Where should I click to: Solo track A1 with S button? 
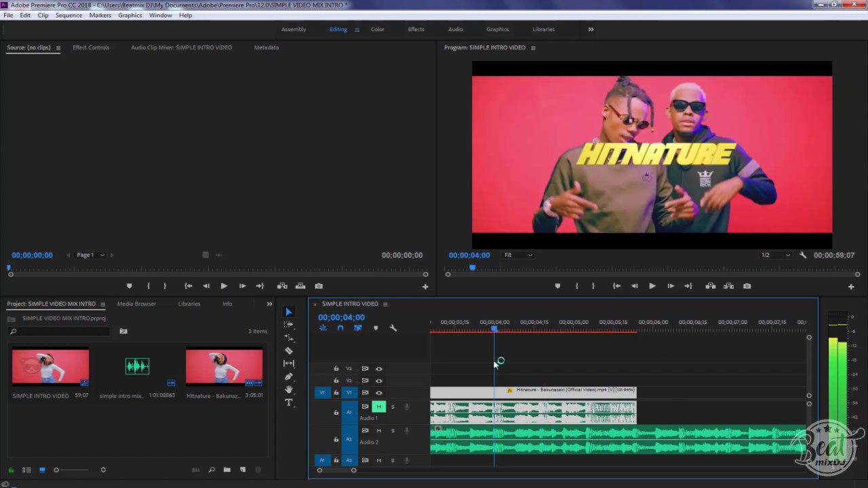(393, 407)
